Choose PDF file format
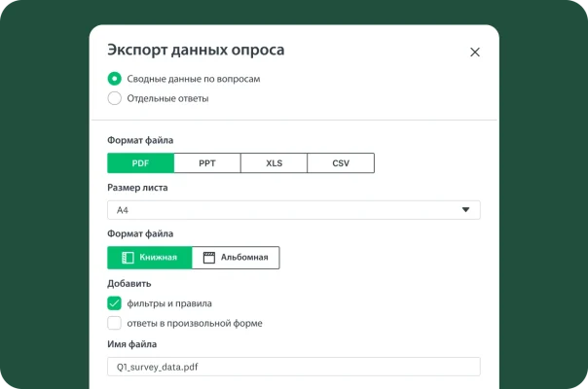The image size is (588, 389). 140,163
